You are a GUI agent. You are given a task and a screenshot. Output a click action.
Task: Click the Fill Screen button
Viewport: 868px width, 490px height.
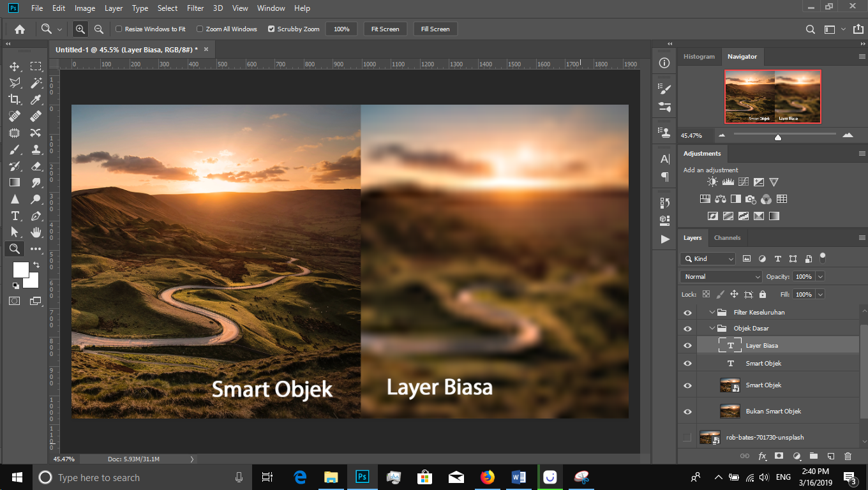coord(435,29)
